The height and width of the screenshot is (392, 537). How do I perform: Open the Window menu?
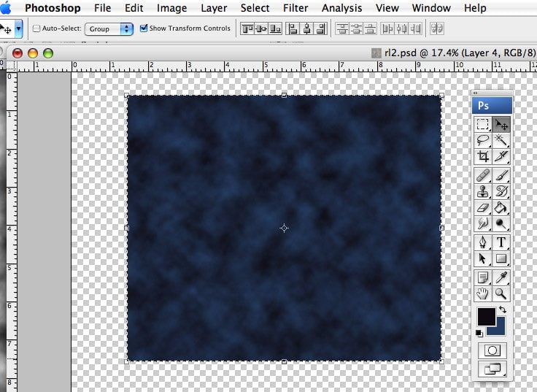(431, 8)
